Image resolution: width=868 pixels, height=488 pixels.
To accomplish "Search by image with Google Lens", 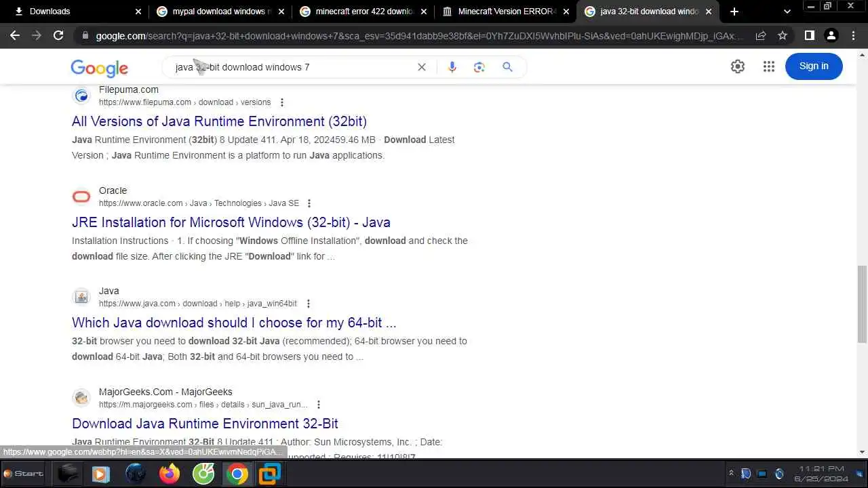I will click(x=479, y=67).
